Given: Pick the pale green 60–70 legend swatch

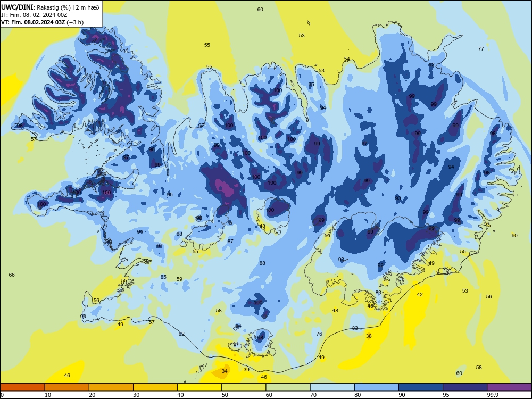Looking at the screenshot, I should click(288, 387).
